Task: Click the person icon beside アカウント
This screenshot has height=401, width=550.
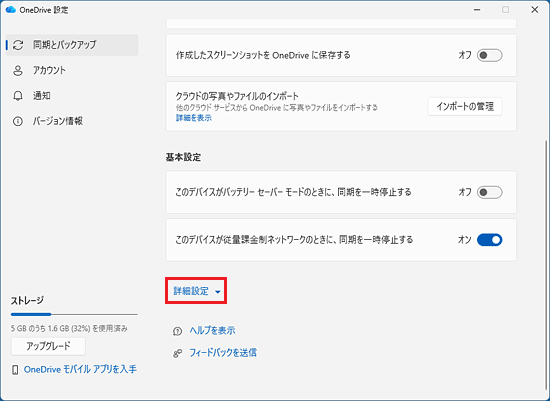Action: (x=18, y=71)
